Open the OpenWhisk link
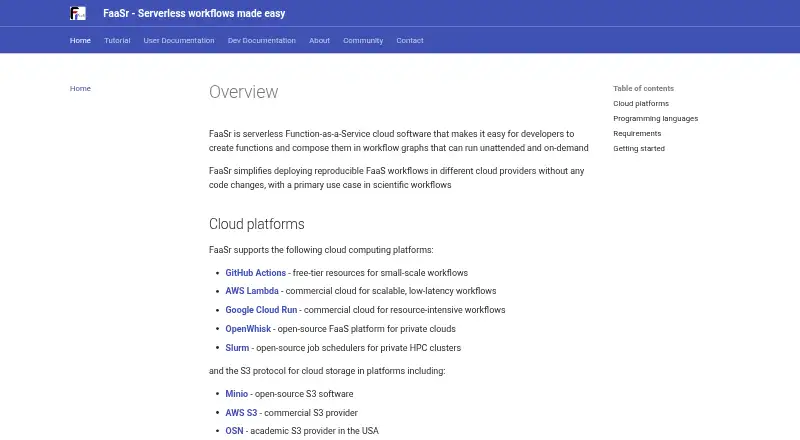The height and width of the screenshot is (440, 800). [248, 329]
